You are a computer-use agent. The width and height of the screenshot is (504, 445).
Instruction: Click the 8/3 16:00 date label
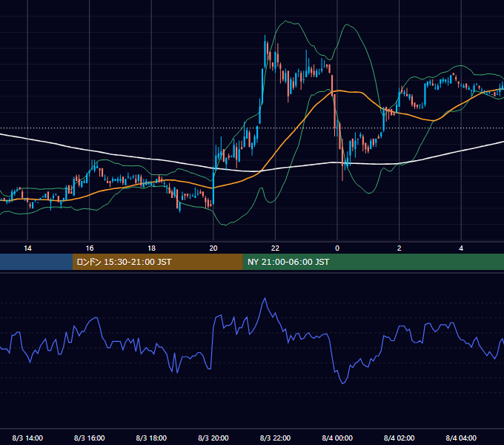pos(90,438)
